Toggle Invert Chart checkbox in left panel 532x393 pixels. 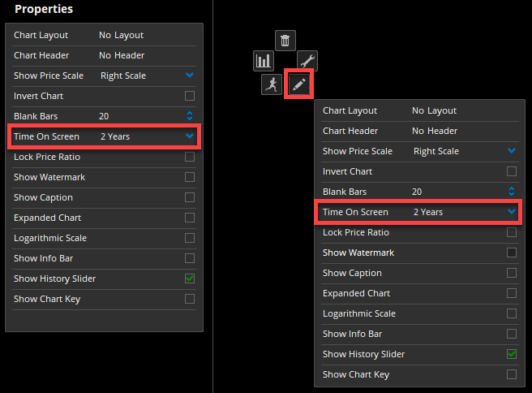(190, 96)
